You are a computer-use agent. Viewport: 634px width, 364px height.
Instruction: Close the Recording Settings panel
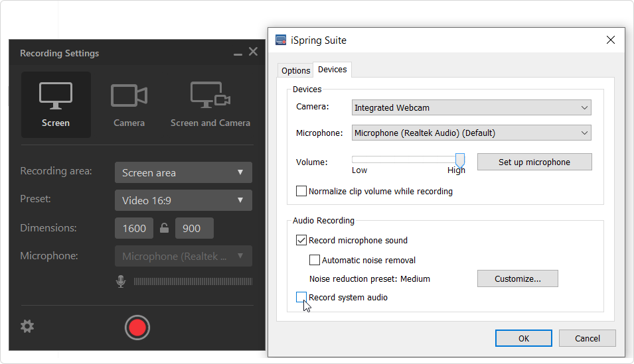point(253,51)
